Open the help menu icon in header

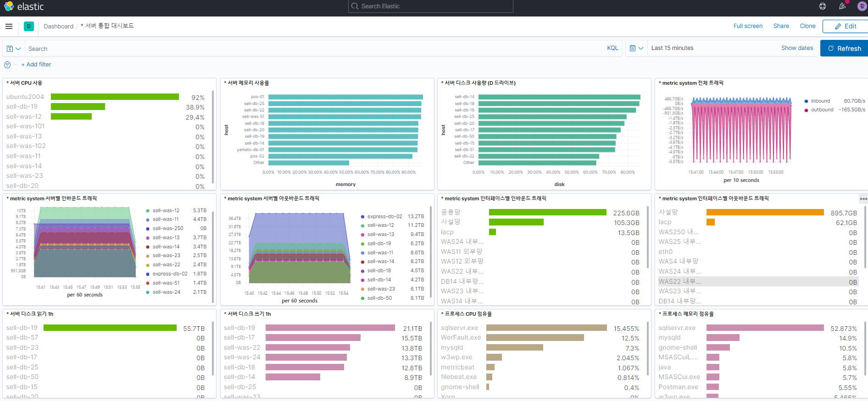click(x=823, y=6)
